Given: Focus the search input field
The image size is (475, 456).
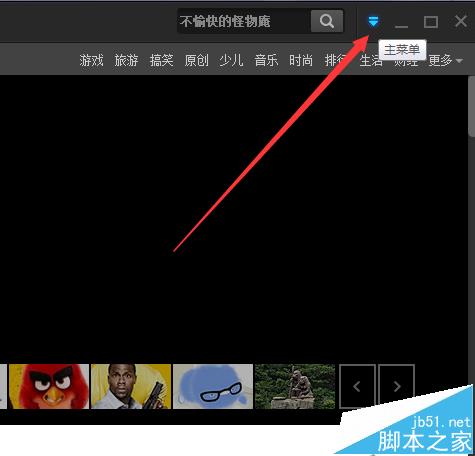Looking at the screenshot, I should coord(244,21).
